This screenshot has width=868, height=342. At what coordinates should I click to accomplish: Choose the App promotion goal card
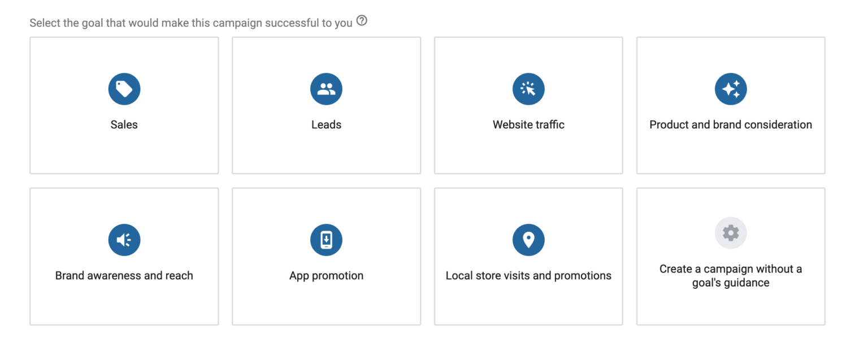coord(326,256)
